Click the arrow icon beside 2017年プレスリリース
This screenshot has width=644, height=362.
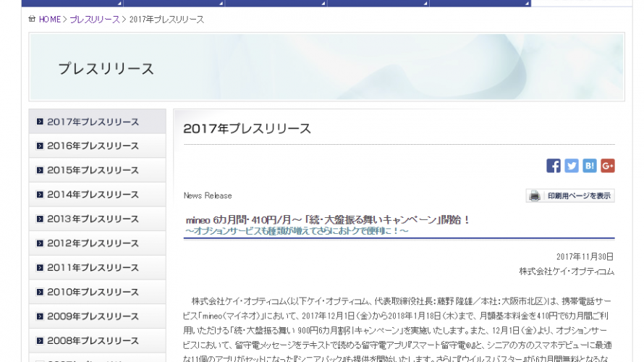pos(40,122)
